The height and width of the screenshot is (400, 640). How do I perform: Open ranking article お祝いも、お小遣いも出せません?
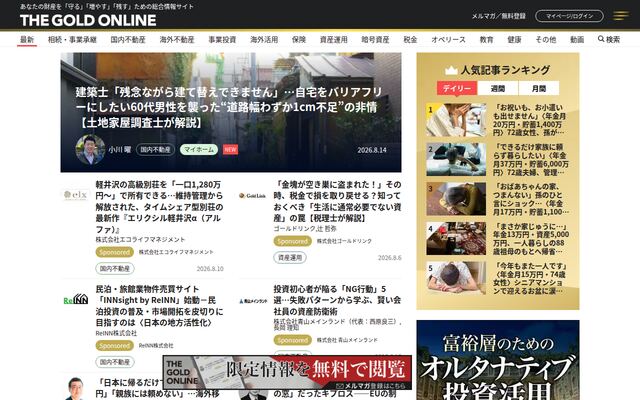(x=531, y=120)
